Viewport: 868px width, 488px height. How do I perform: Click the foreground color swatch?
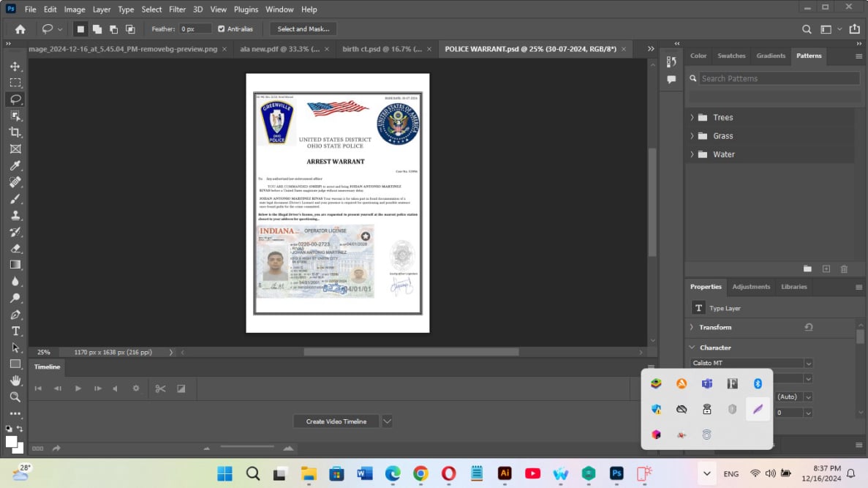point(10,441)
